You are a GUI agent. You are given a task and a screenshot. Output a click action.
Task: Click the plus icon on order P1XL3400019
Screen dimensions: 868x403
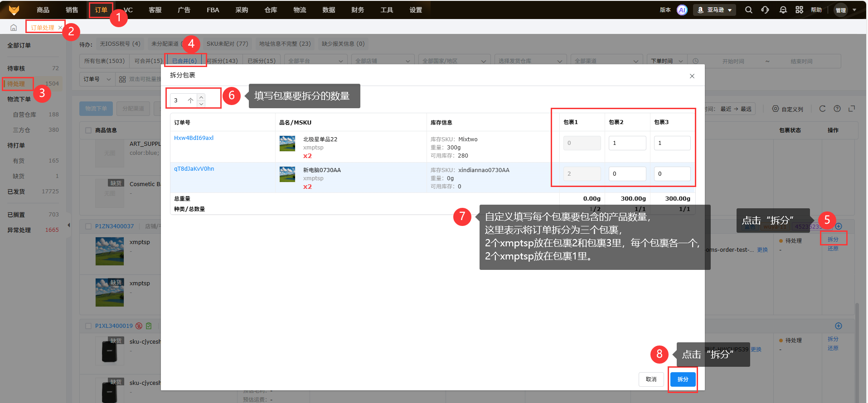[839, 326]
